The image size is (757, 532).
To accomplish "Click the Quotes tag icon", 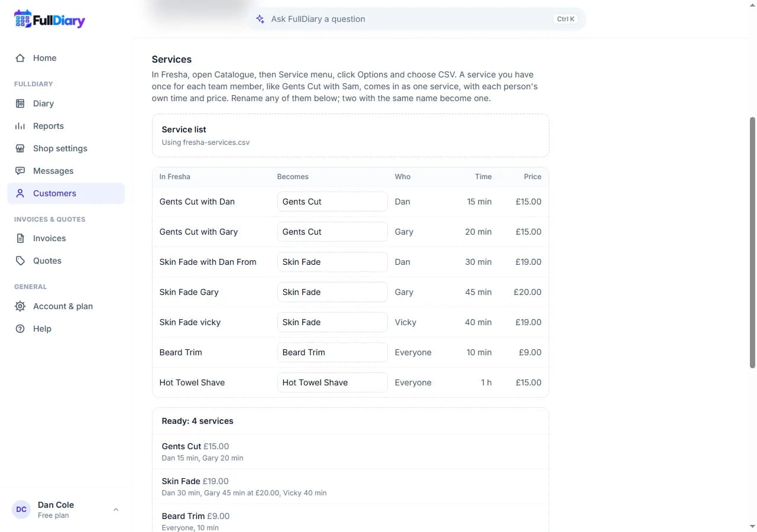I will click(x=20, y=261).
